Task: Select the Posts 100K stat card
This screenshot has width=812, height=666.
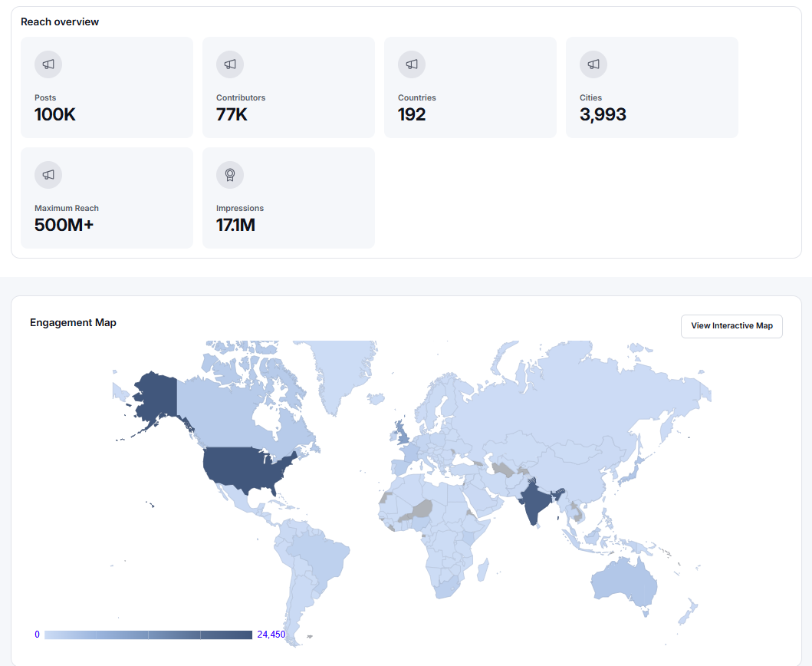Action: [x=107, y=87]
